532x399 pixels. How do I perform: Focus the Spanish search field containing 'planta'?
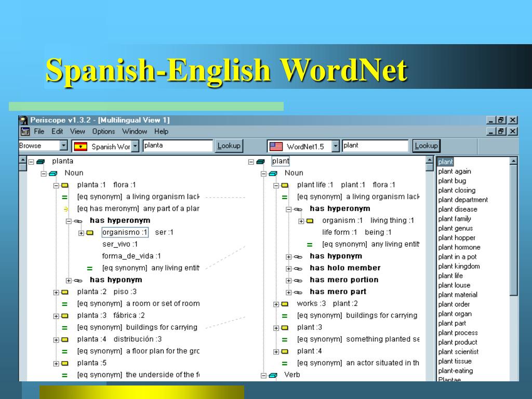[178, 145]
